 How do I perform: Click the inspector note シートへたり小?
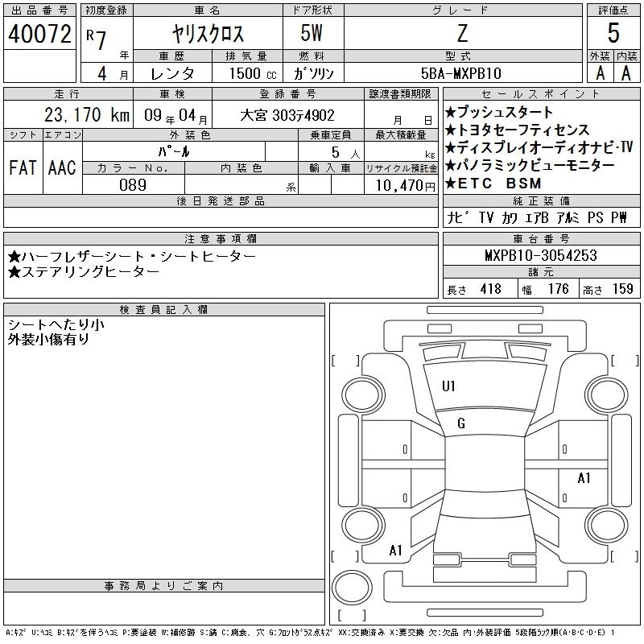[56, 324]
